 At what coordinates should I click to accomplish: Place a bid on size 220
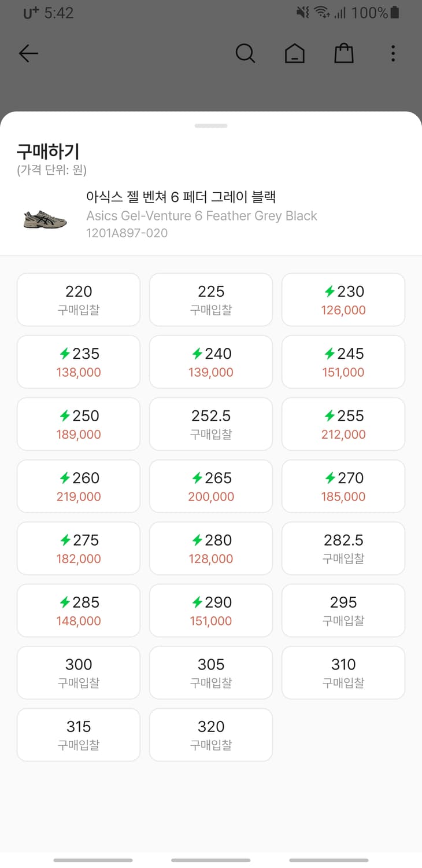point(79,300)
